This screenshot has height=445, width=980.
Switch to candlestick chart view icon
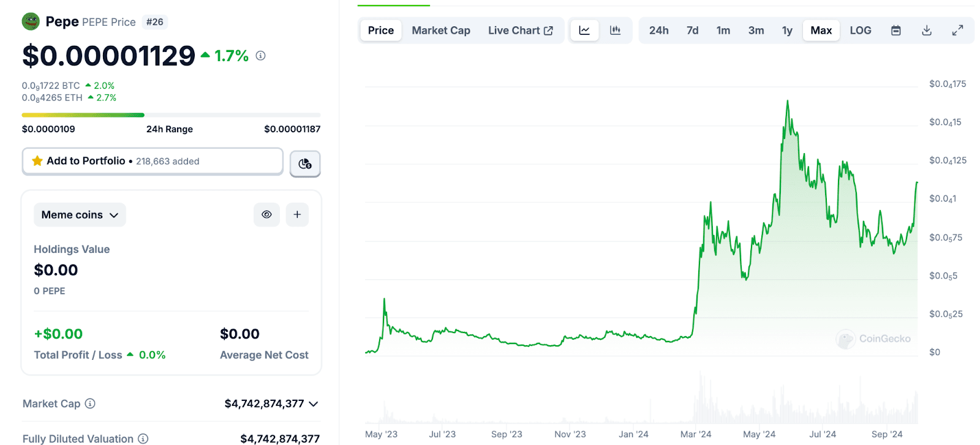pyautogui.click(x=616, y=31)
